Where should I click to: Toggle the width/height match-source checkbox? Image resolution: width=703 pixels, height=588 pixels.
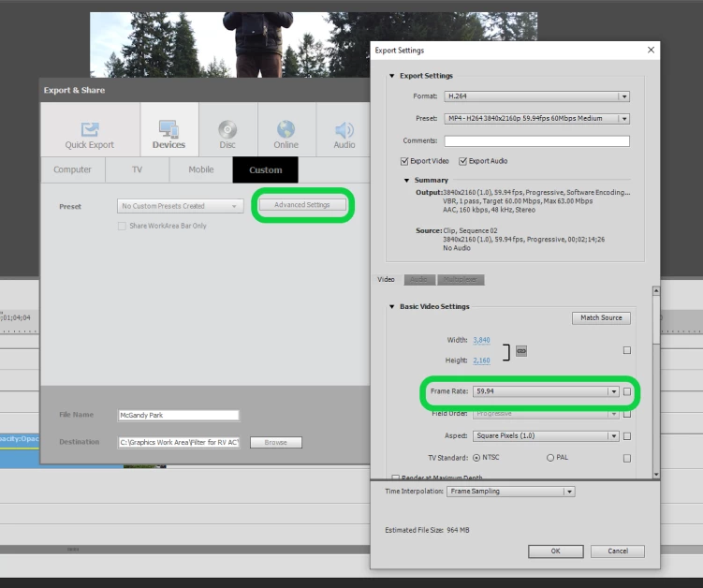pyautogui.click(x=627, y=350)
